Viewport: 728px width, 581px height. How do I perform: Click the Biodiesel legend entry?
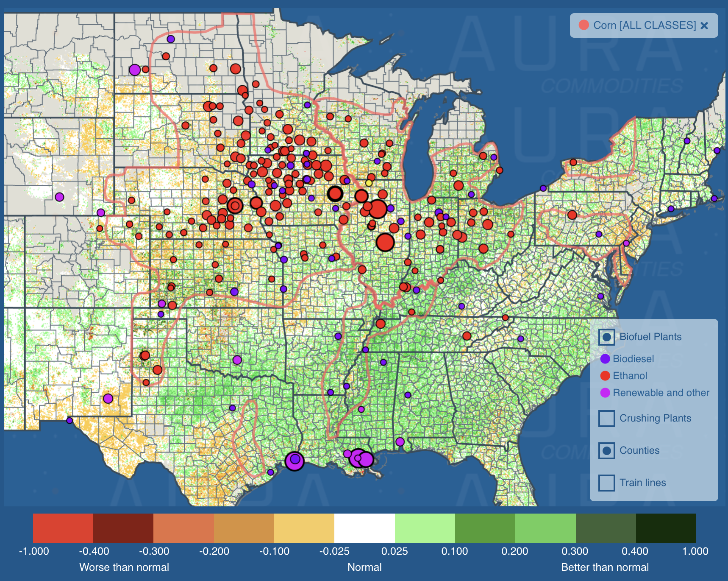(x=633, y=359)
